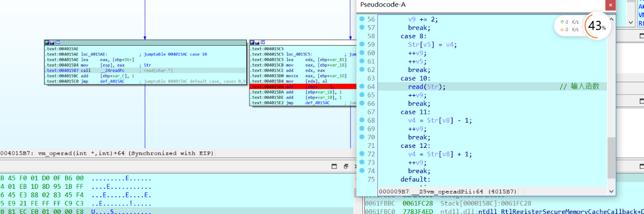Click the float-window icon of the hex view panel
The width and height of the screenshot is (644, 214).
click(x=334, y=166)
